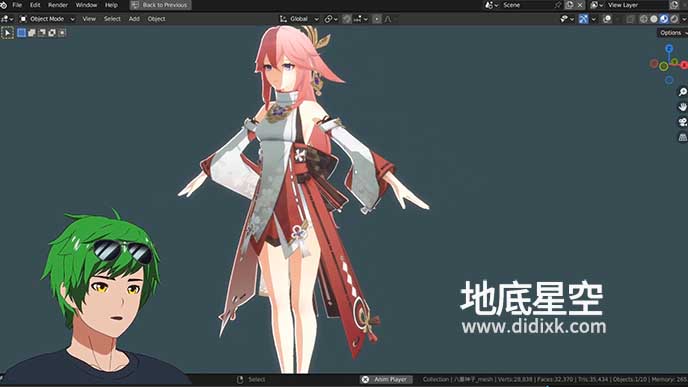This screenshot has height=387, width=688.
Task: Switch to material preview shading
Action: click(664, 19)
